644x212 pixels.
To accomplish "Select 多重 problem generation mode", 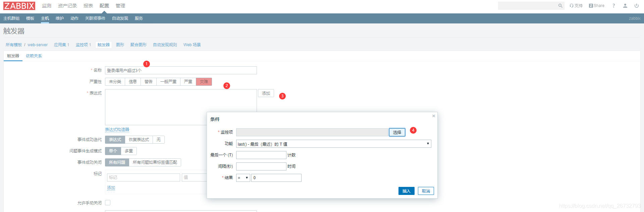I will tap(129, 151).
